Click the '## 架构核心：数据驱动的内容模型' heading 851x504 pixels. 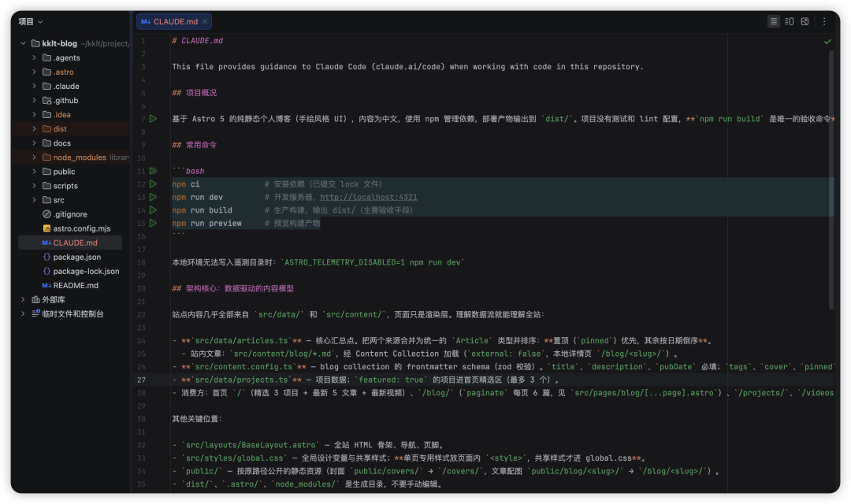(232, 288)
